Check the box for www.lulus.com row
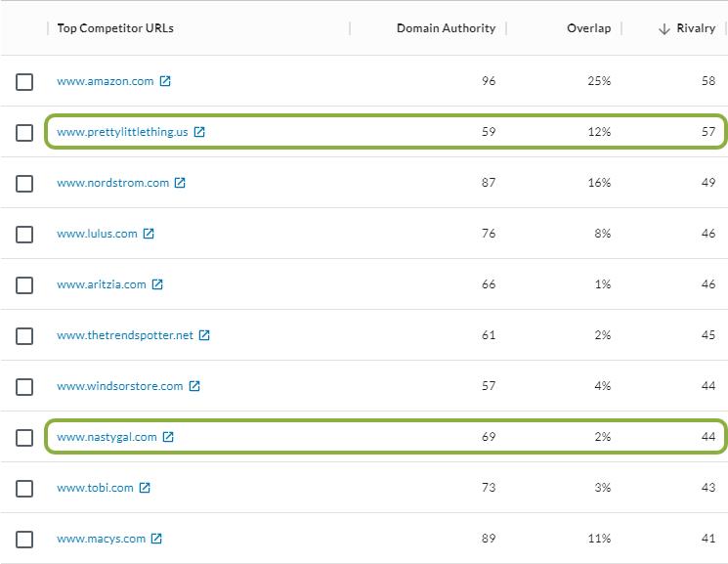This screenshot has height=564, width=728. (x=24, y=235)
